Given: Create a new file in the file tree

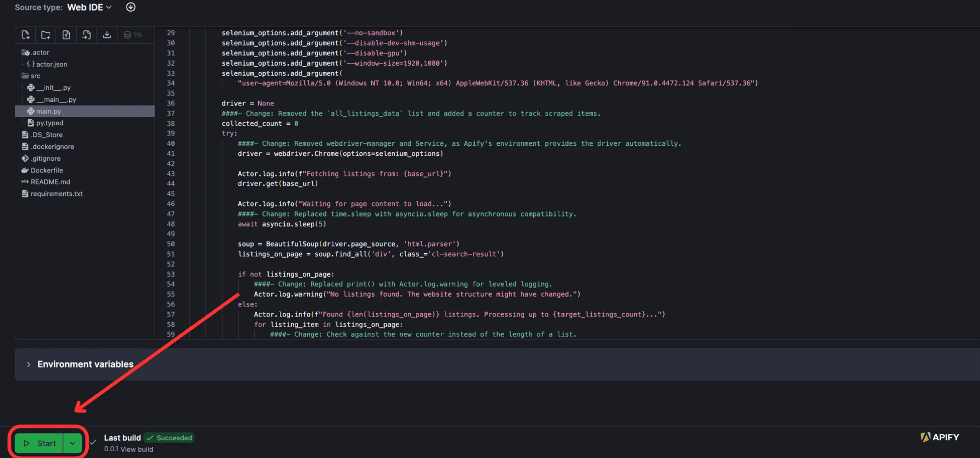Looking at the screenshot, I should pos(25,35).
